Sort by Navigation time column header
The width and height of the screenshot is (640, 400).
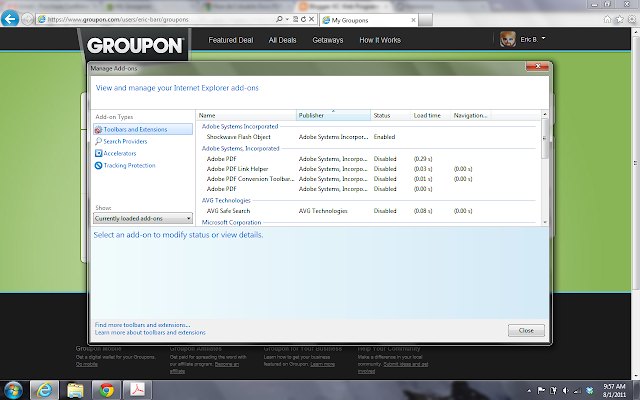point(470,116)
